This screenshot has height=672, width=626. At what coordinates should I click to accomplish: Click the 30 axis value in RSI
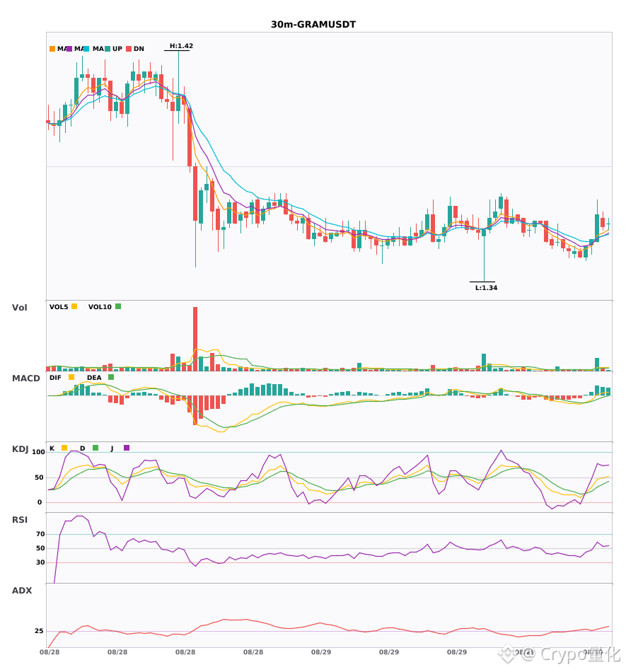click(40, 562)
